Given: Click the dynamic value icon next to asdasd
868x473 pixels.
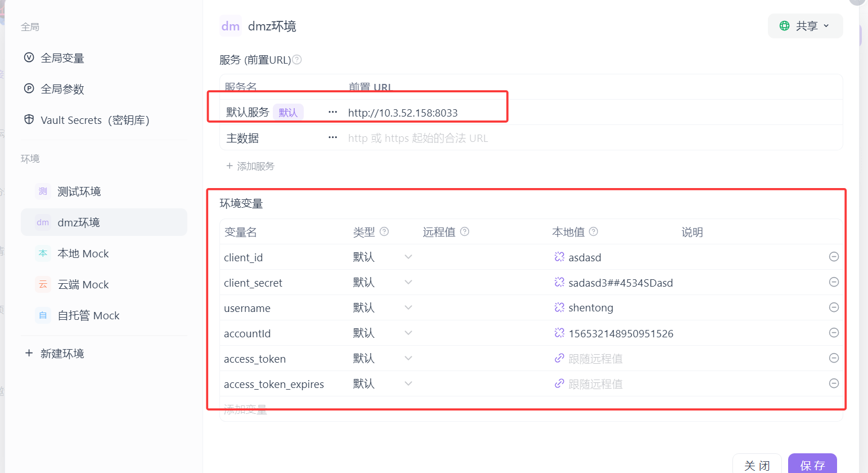Looking at the screenshot, I should tap(559, 257).
